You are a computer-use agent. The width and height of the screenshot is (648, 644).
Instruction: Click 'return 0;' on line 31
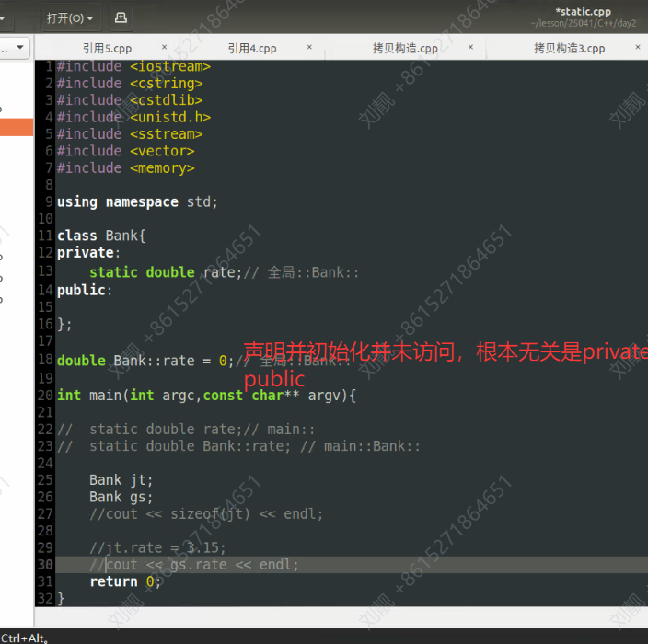[125, 581]
